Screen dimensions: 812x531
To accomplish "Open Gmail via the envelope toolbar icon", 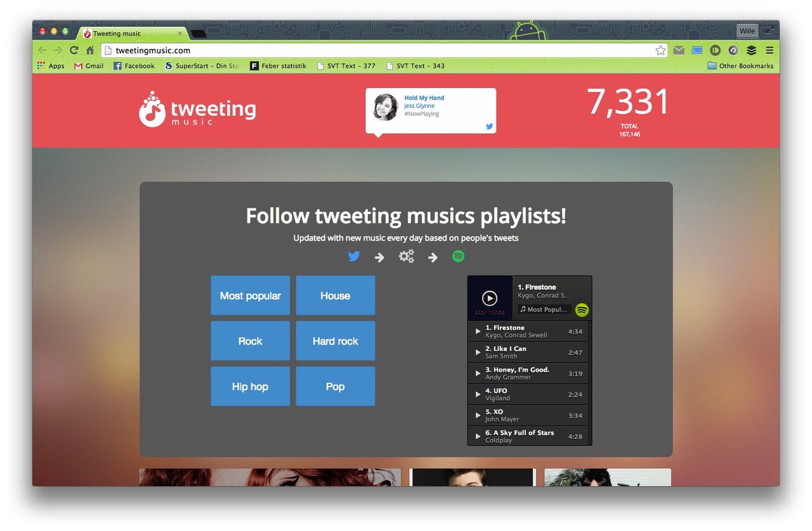I will tap(679, 49).
